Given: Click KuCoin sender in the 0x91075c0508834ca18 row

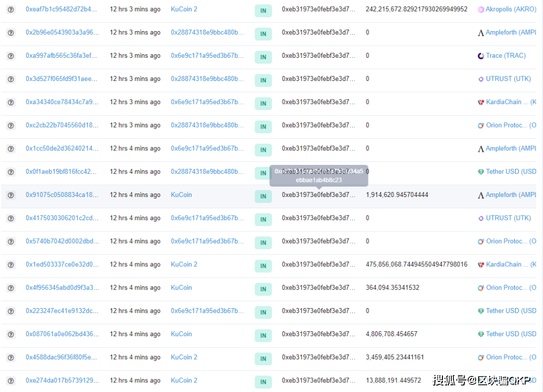Looking at the screenshot, I should click(181, 195).
